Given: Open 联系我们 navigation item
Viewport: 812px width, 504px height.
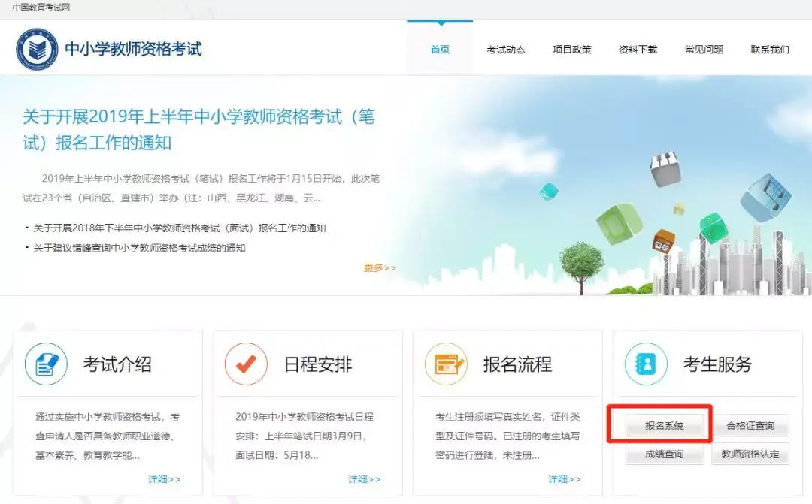Looking at the screenshot, I should 770,50.
